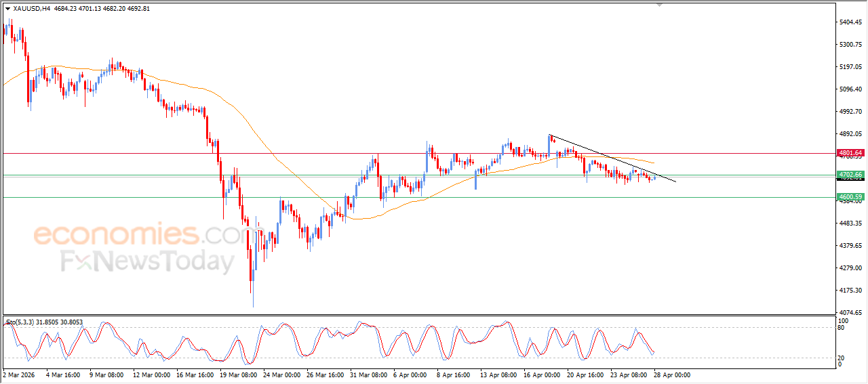868x384 pixels.
Task: Click the 80 level on stochastic scale
Action: pos(842,328)
